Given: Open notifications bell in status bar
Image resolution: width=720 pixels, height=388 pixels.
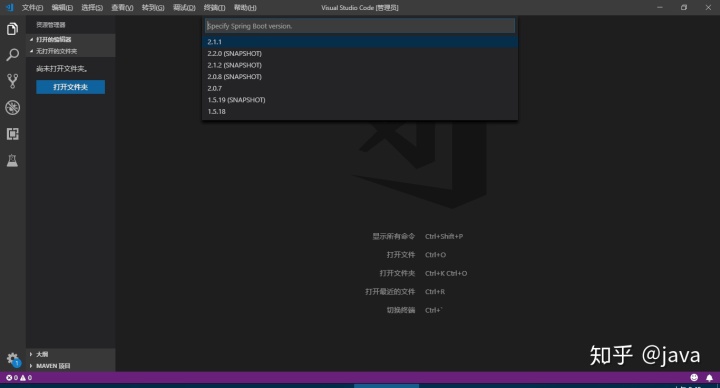Looking at the screenshot, I should pyautogui.click(x=709, y=377).
